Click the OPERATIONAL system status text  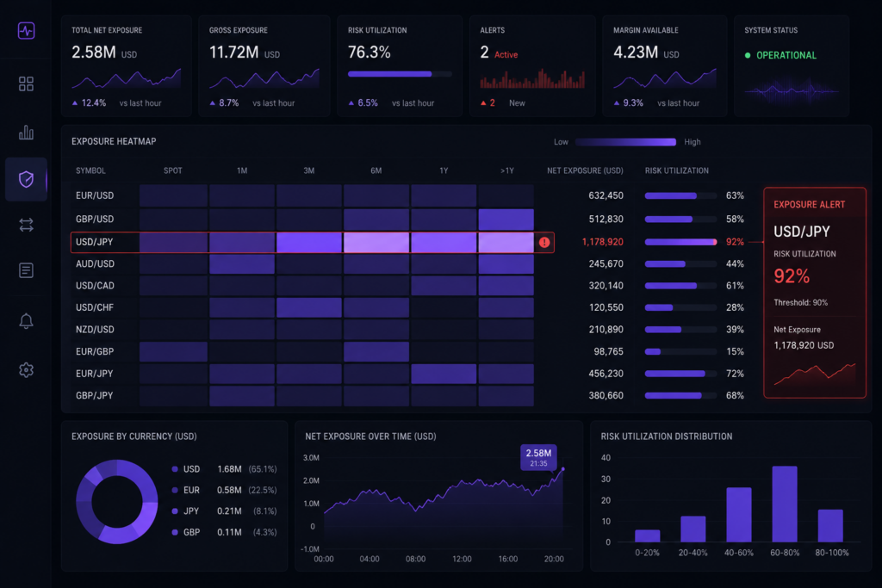tap(786, 55)
